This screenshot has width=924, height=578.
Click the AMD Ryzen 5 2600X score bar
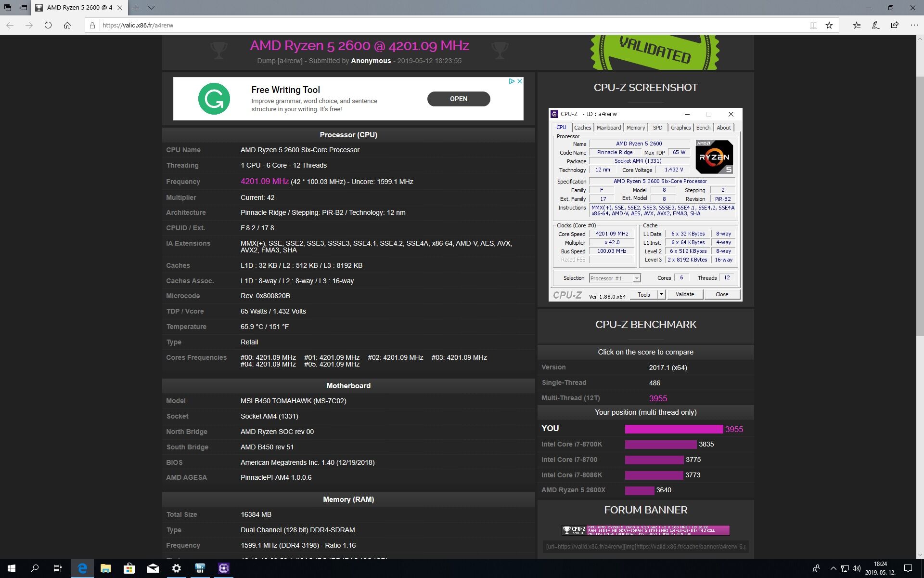point(640,490)
